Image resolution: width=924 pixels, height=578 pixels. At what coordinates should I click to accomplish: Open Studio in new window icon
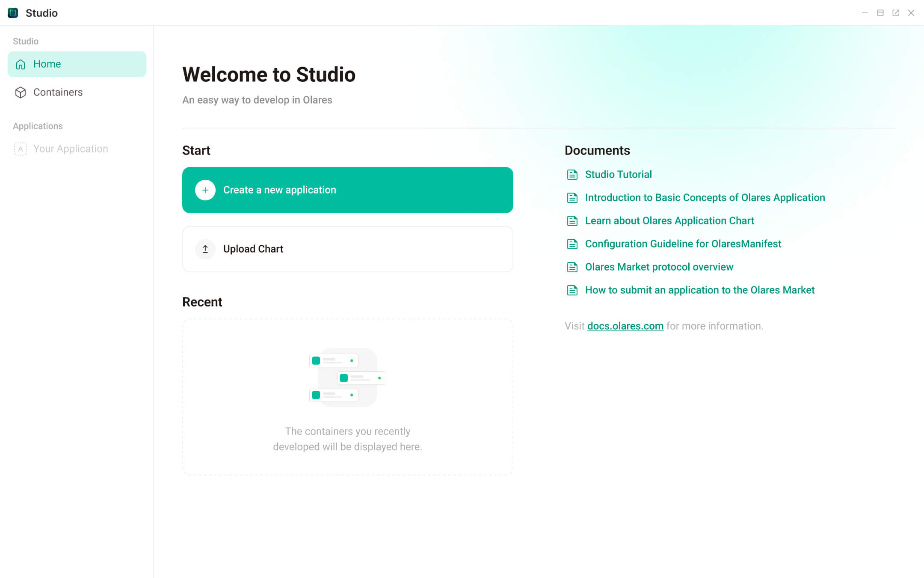pyautogui.click(x=896, y=13)
